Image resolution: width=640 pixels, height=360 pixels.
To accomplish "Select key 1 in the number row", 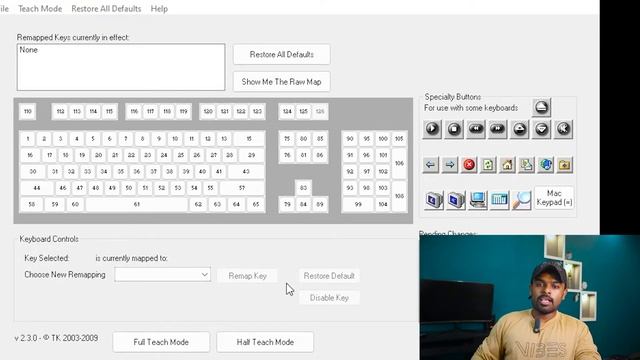I will click(x=28, y=139).
